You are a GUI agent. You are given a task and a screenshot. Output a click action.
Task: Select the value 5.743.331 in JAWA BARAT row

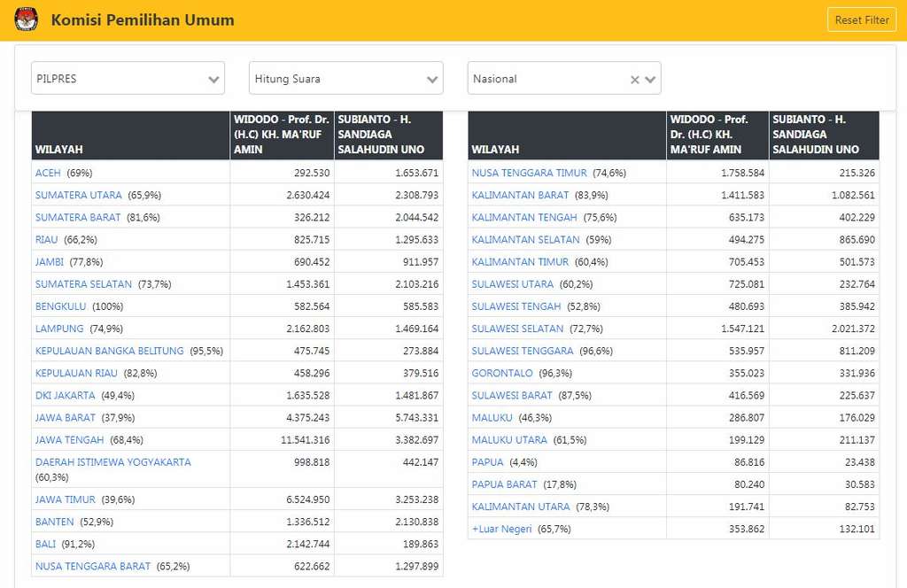pyautogui.click(x=416, y=417)
